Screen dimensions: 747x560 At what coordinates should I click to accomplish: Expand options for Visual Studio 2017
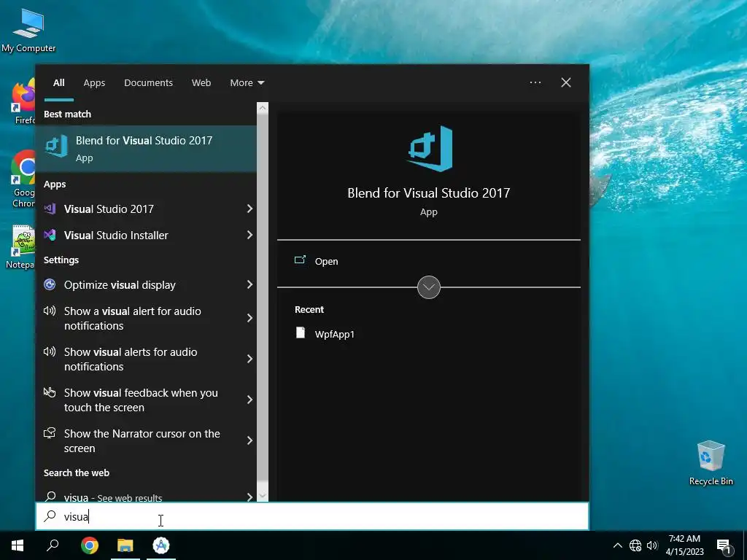click(x=249, y=209)
